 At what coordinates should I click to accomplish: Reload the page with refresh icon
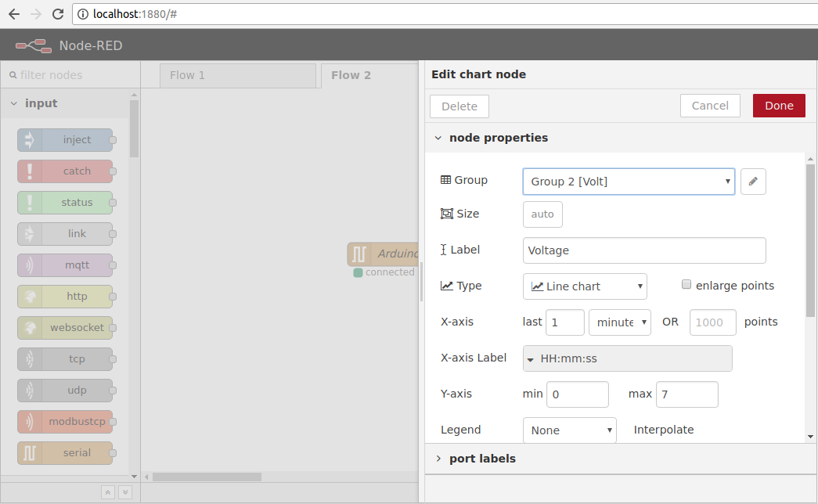pos(58,14)
